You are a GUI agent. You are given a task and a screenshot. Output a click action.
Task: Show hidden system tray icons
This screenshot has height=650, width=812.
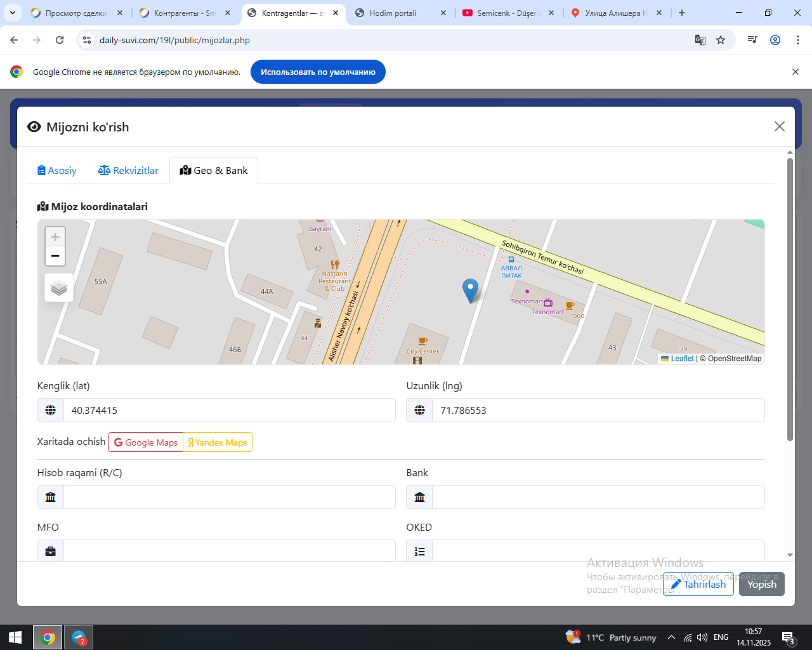point(671,637)
